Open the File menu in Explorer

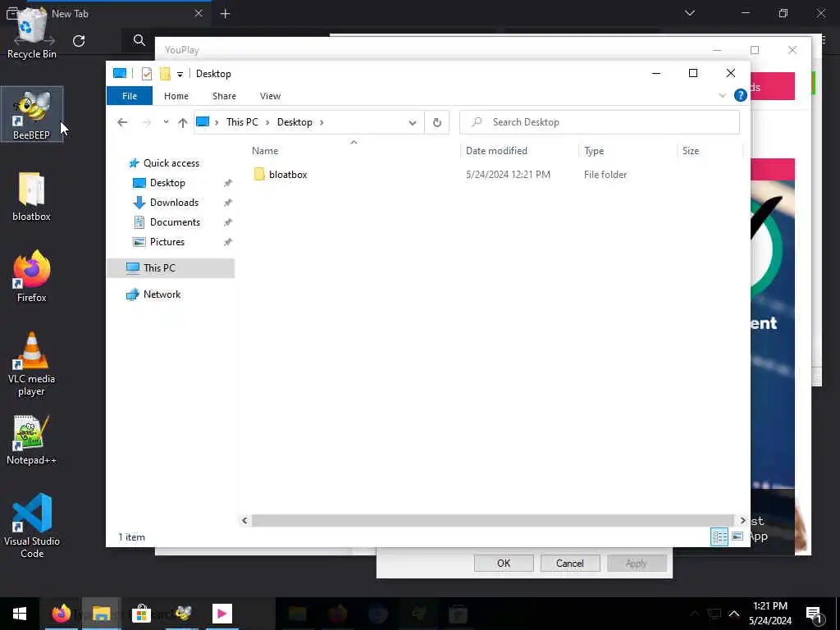coord(130,96)
